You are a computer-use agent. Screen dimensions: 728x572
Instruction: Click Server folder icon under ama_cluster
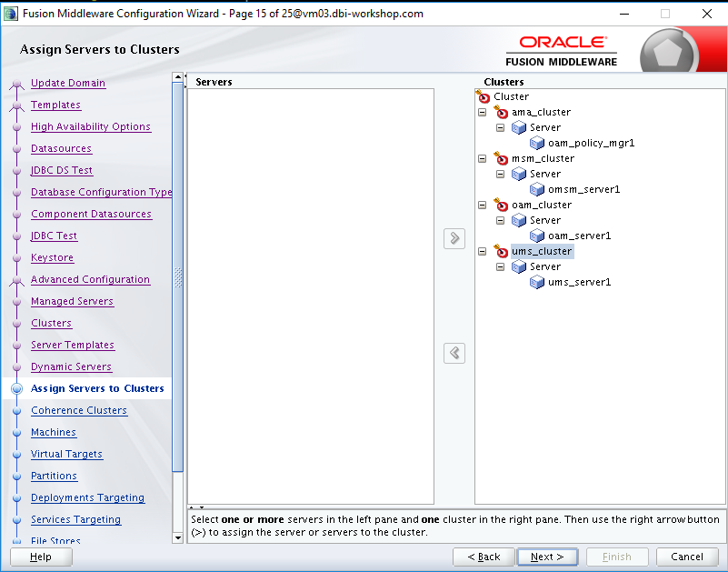tap(519, 127)
